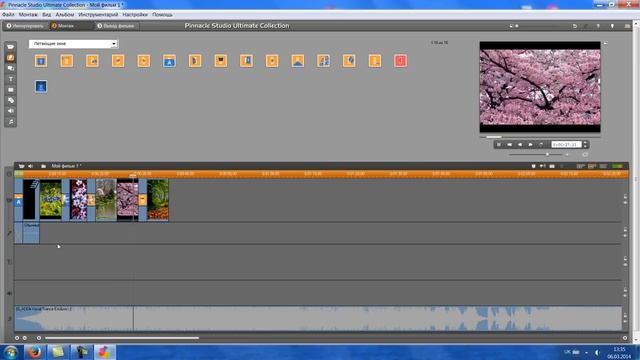The image size is (640, 360).
Task: Click the transition between garden and forest clips
Action: coord(142,200)
